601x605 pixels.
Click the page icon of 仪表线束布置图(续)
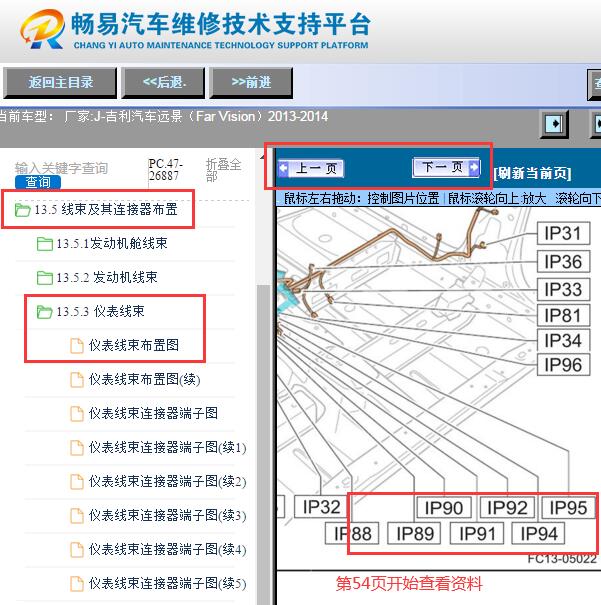pos(76,379)
